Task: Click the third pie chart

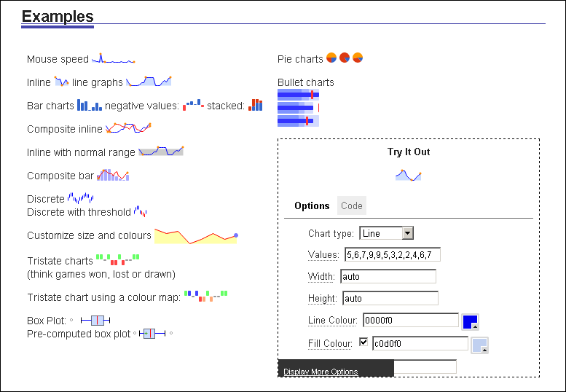Action: point(358,58)
